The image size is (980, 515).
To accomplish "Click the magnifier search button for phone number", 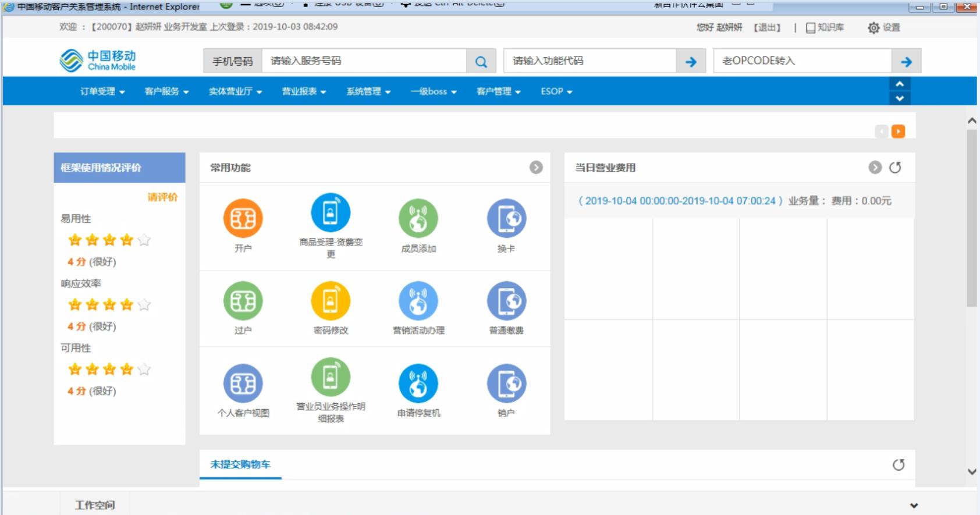I will 481,61.
